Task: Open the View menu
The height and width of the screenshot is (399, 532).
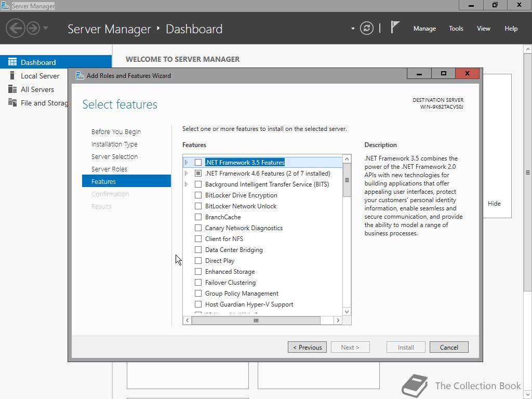Action: [x=484, y=29]
